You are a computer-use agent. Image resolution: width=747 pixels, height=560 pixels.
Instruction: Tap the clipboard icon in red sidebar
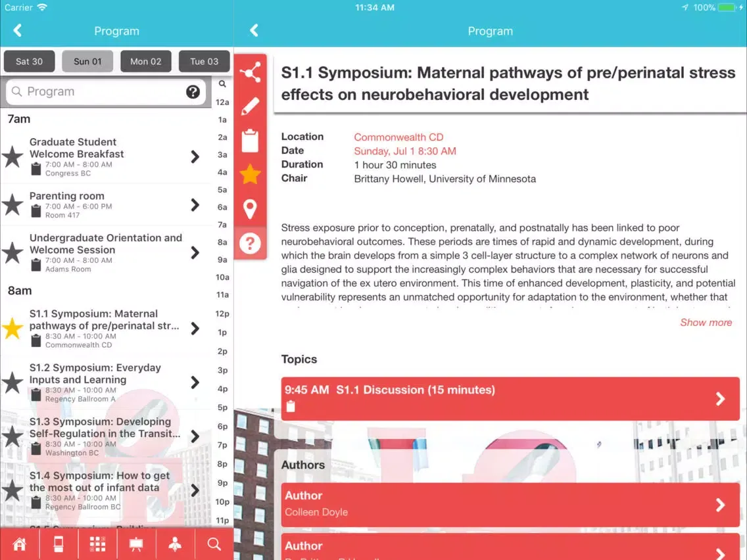(250, 141)
